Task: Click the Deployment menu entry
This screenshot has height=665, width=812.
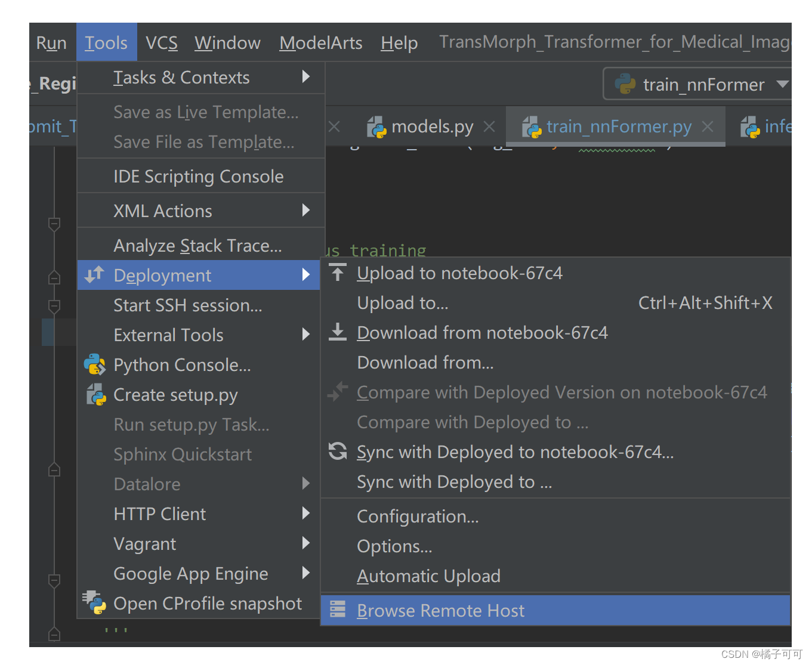Action: [199, 276]
